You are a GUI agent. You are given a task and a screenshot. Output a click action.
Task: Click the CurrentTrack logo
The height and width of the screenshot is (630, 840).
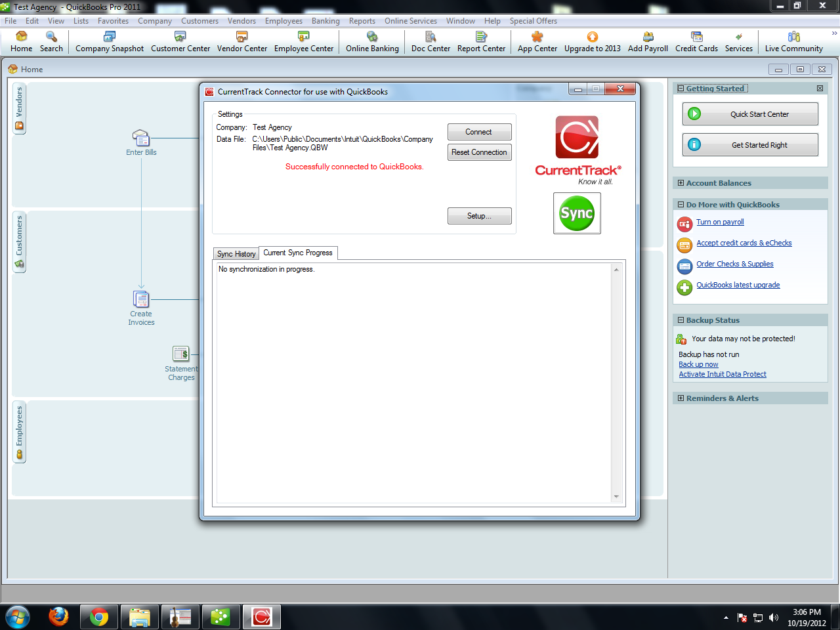tap(577, 150)
